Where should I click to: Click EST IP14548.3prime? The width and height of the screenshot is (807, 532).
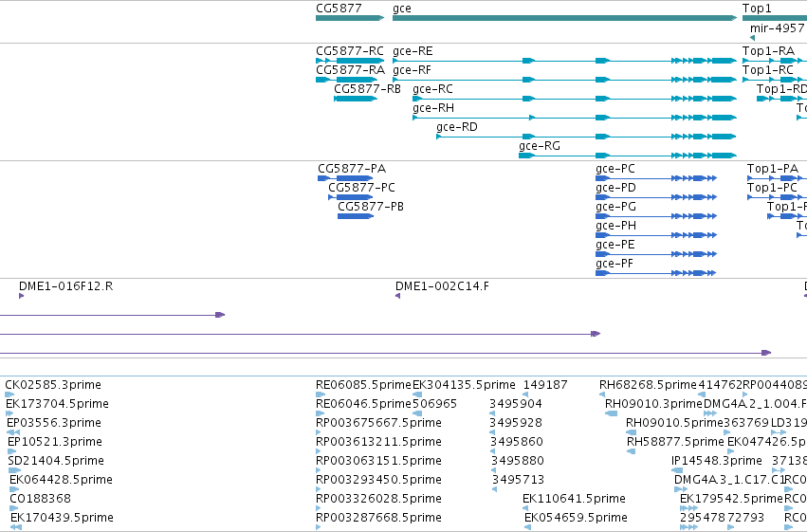[716, 461]
